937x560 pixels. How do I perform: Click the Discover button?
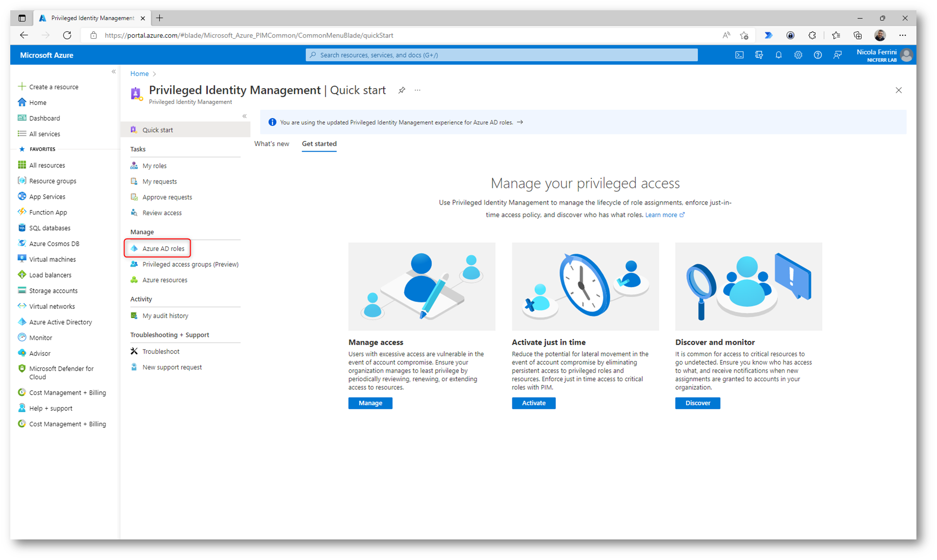697,403
